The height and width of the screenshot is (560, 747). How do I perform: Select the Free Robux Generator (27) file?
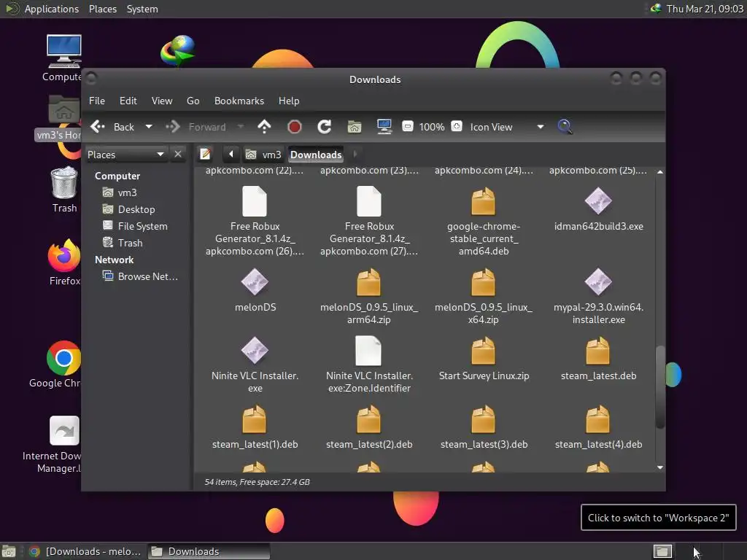coord(369,201)
